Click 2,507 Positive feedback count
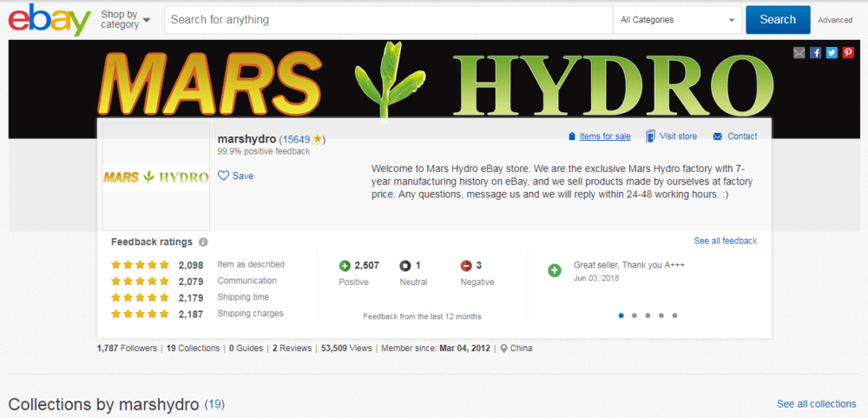This screenshot has height=418, width=868. (366, 266)
